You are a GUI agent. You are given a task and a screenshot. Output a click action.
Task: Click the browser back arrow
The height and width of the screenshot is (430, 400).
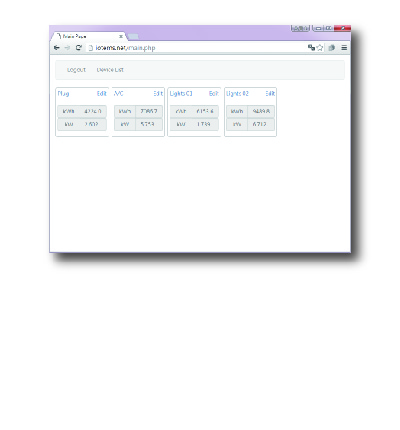click(57, 48)
